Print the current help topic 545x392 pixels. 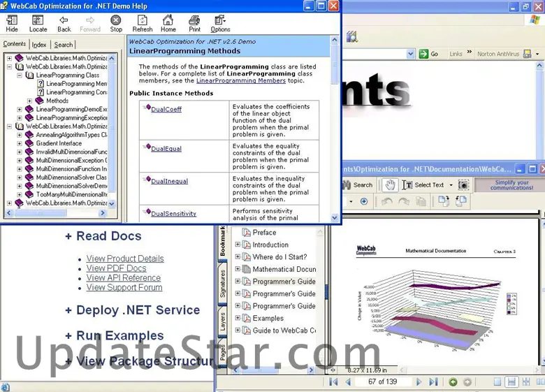tap(195, 24)
